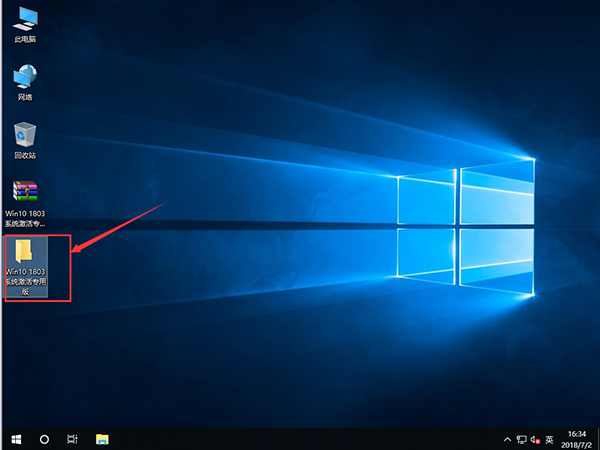This screenshot has height=450, width=600.
Task: Open File Explorer from the taskbar
Action: pyautogui.click(x=102, y=439)
